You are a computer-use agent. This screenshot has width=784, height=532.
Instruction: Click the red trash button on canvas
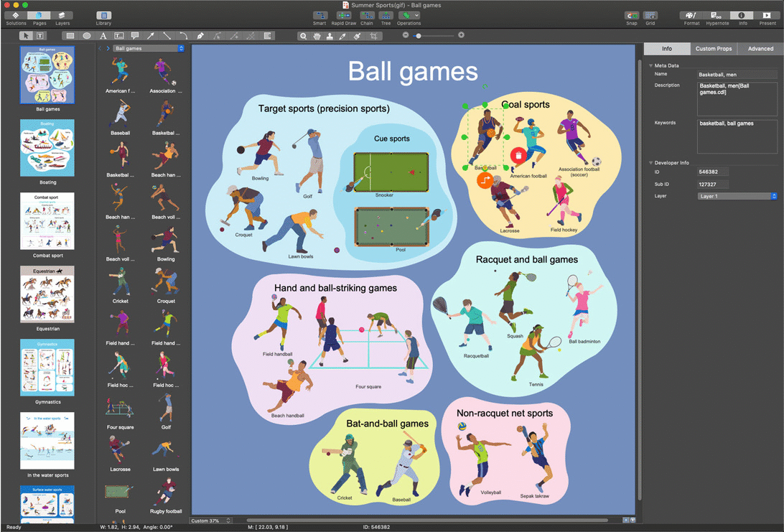(518, 156)
